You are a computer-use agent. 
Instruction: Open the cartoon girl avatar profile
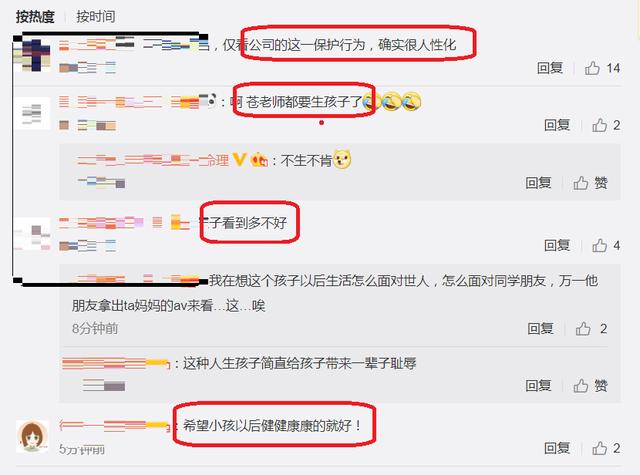pos(32,437)
